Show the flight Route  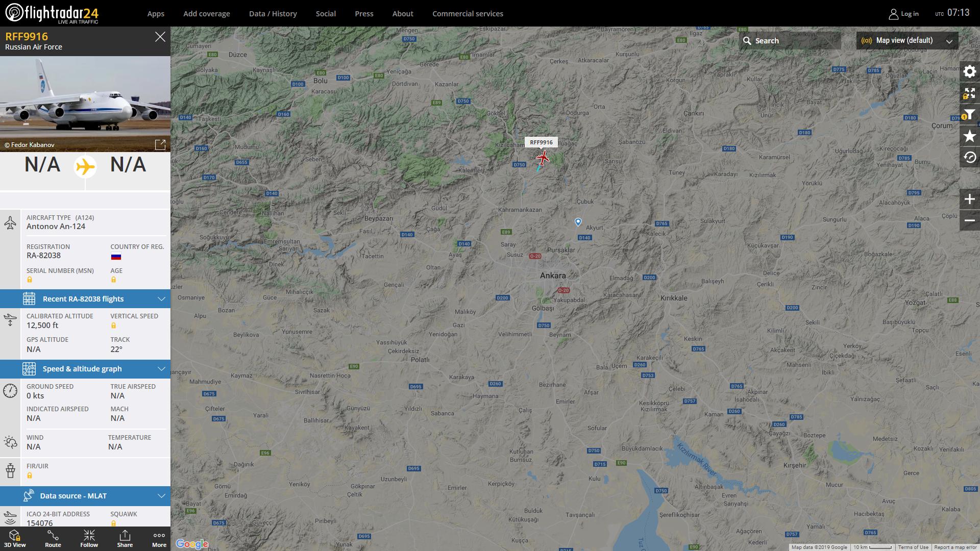[53, 539]
